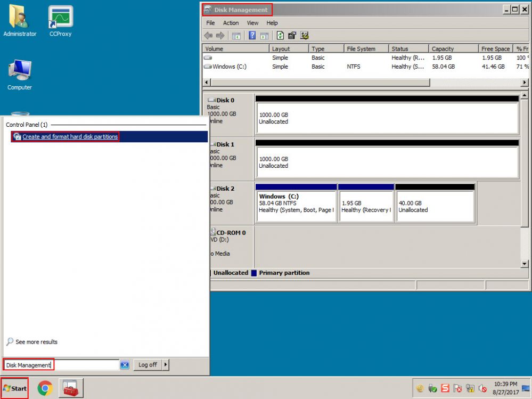Unmute system volume in the tray

point(482,387)
